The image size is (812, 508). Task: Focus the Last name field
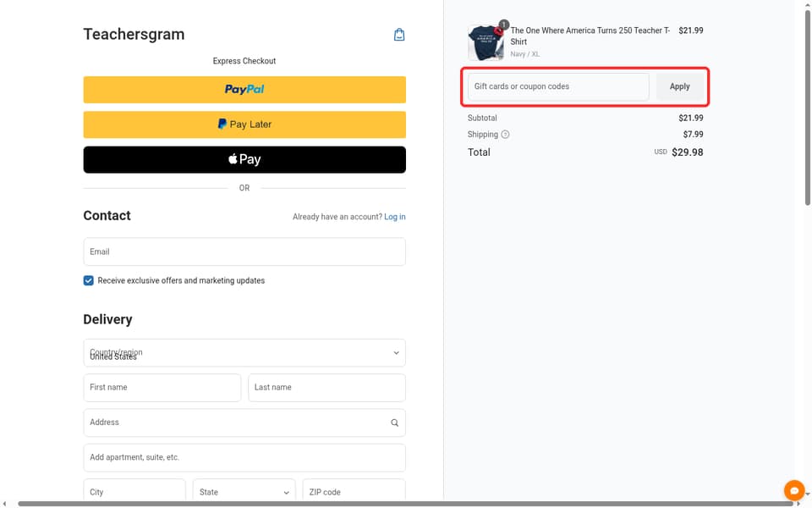326,387
